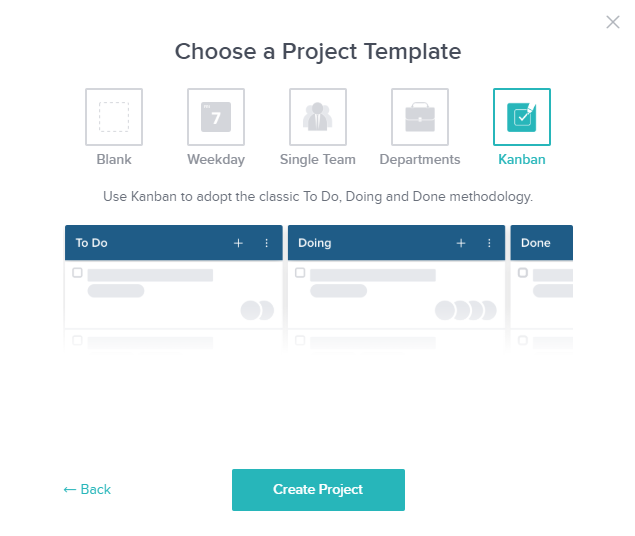Click the assignee avatars in Doing card
635x536 pixels.
tap(465, 310)
